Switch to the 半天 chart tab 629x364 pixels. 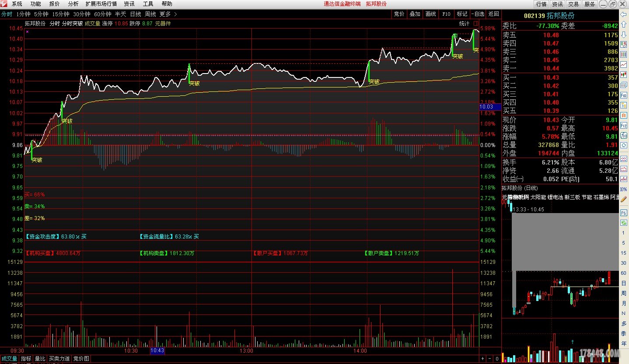coord(121,14)
